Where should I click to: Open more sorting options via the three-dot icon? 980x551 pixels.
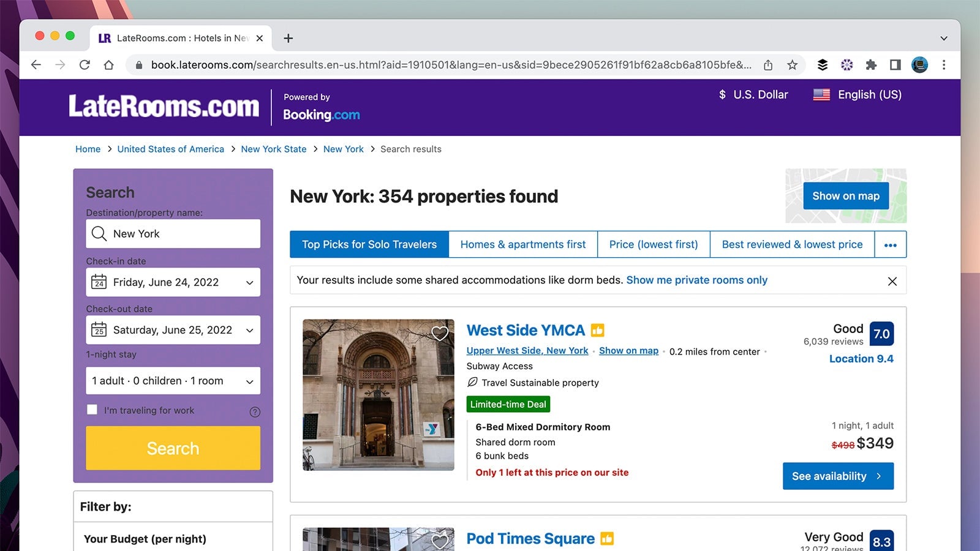pos(890,244)
